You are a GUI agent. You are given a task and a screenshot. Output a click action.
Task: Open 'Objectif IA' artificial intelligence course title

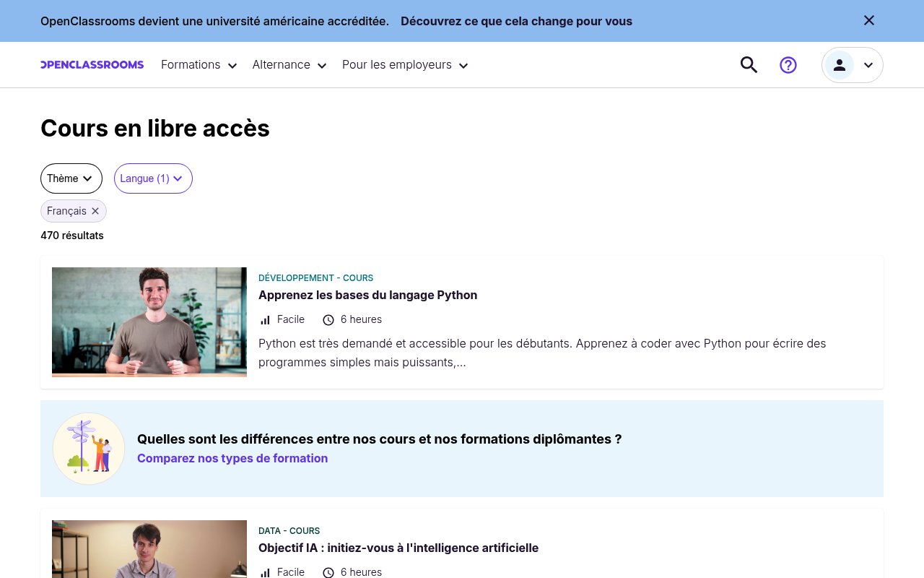coord(398,548)
